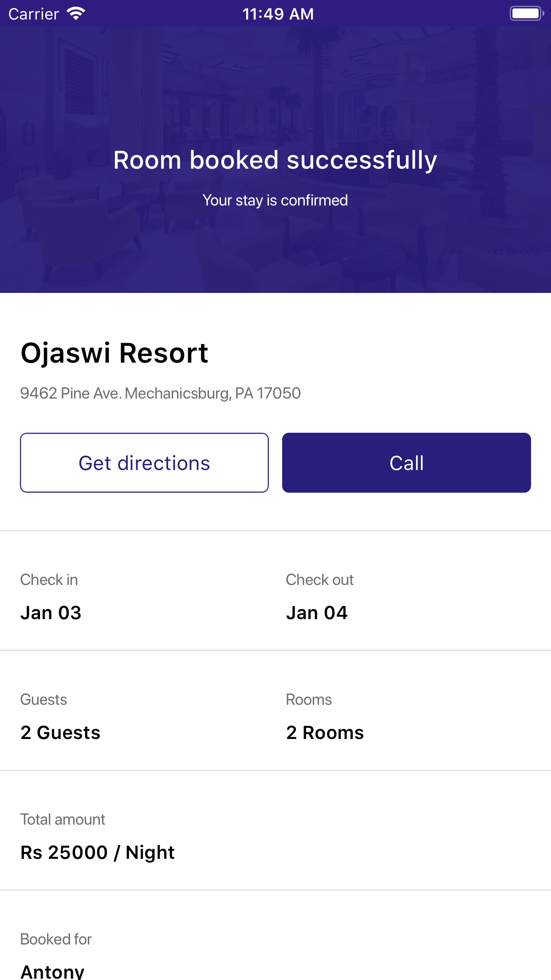Viewport: 551px width, 980px height.
Task: Select the Ojaswi Resort hotel name
Action: pos(114,353)
